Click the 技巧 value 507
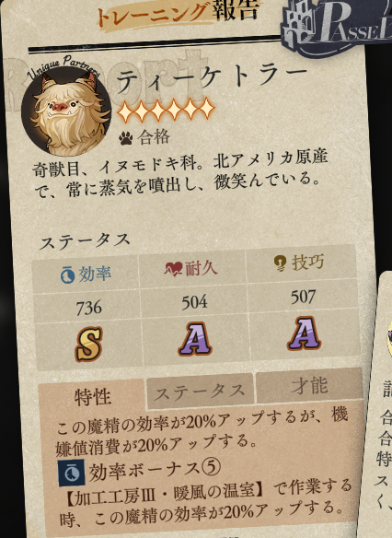 (x=304, y=297)
